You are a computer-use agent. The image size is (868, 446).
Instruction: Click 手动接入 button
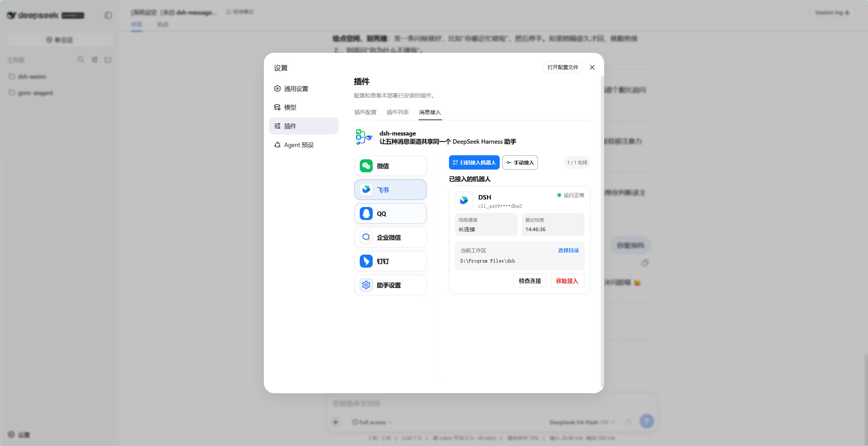pyautogui.click(x=520, y=162)
